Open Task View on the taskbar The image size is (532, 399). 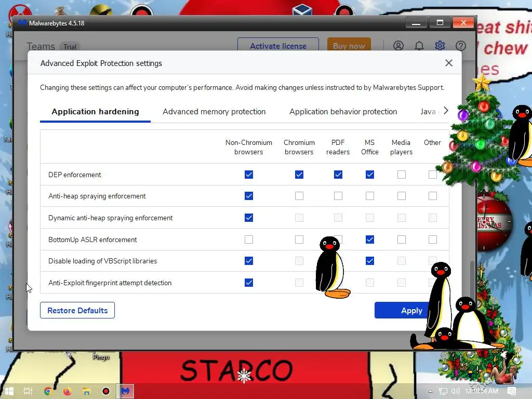pos(28,391)
